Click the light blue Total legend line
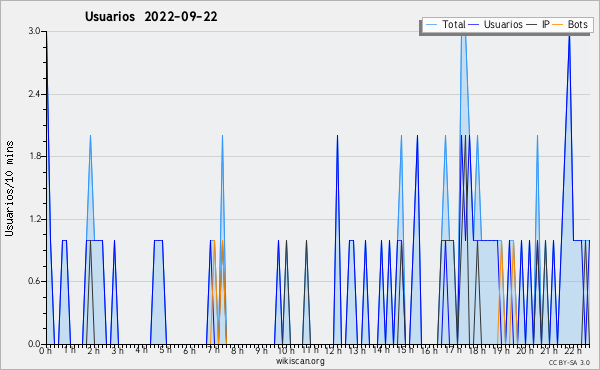This screenshot has width=600, height=370. coord(431,25)
